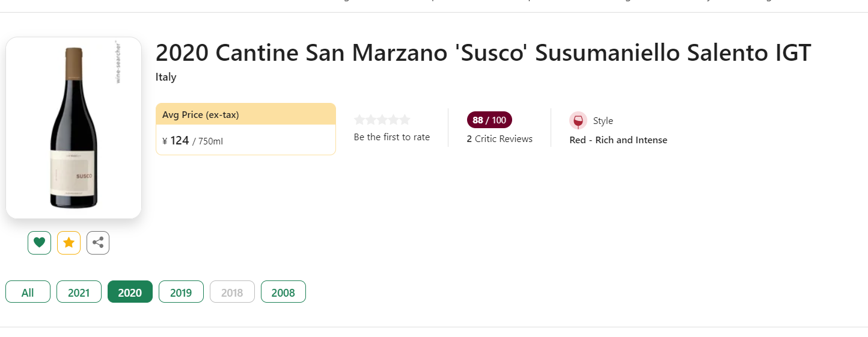This screenshot has width=868, height=337.
Task: Click the Susco wine bottle thumbnail
Action: coord(73,128)
